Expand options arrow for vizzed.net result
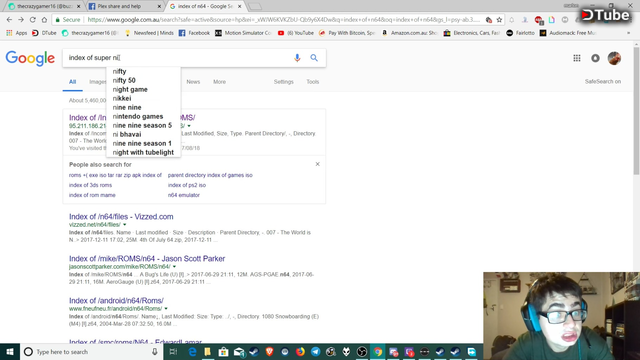Image resolution: width=640 pixels, height=360 pixels. 125,225
